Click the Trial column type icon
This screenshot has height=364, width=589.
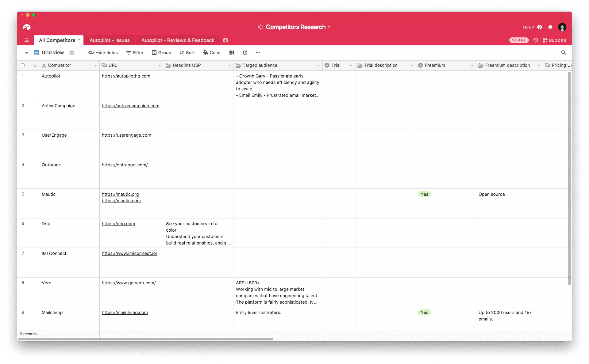click(x=327, y=65)
